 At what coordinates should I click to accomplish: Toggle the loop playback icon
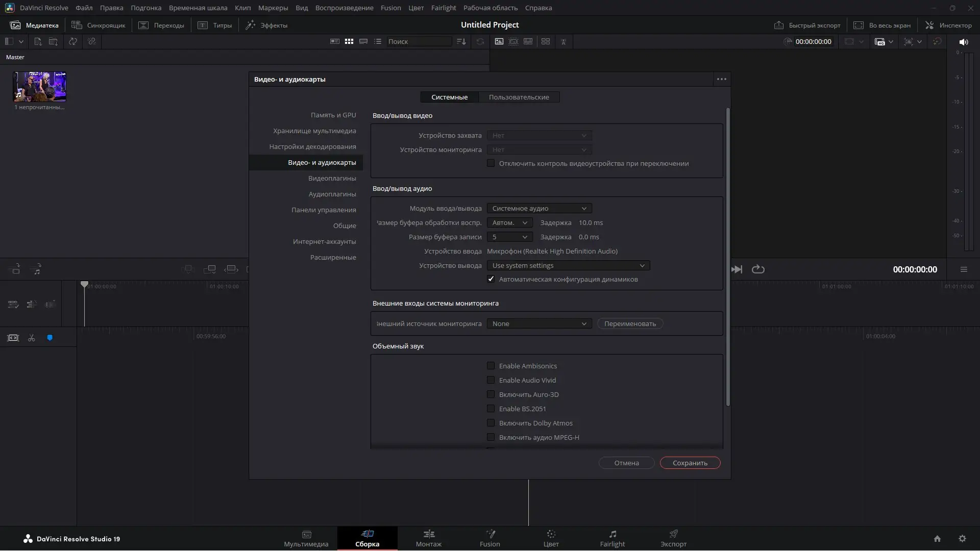click(x=758, y=269)
